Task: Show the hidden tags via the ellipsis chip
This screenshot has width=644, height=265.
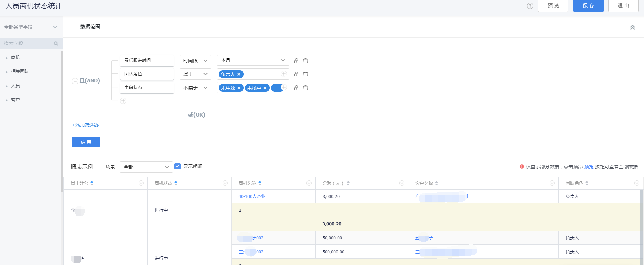Action: [277, 88]
